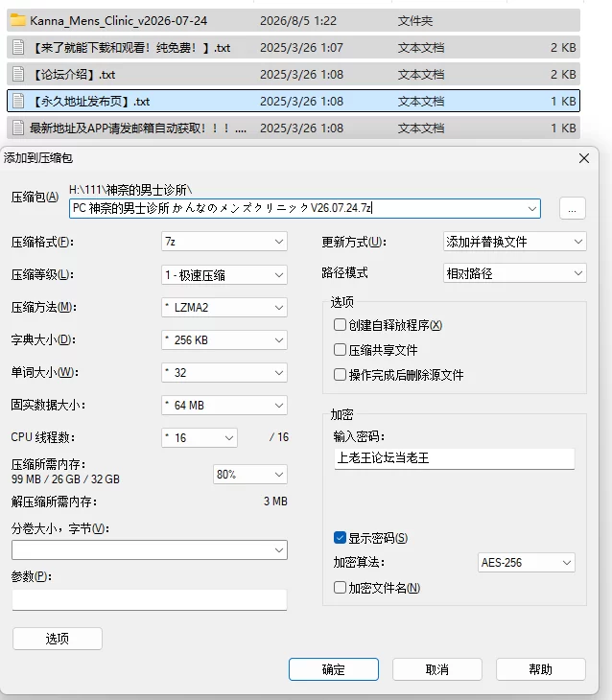Select 【来了就能下载和观看！纯免费！】.txt file name

click(x=131, y=48)
